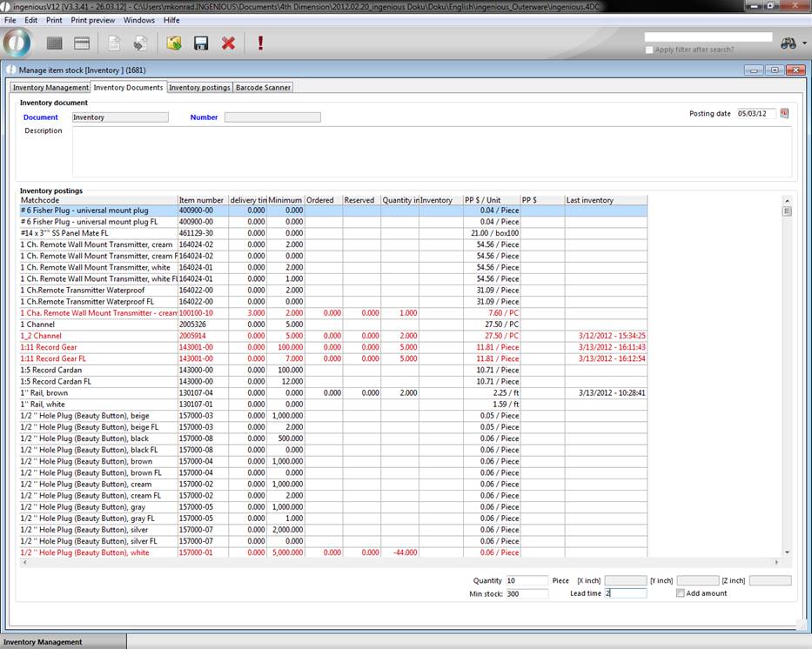Select the 1:11 Record Gear FL row
812x649 pixels.
(x=54, y=358)
